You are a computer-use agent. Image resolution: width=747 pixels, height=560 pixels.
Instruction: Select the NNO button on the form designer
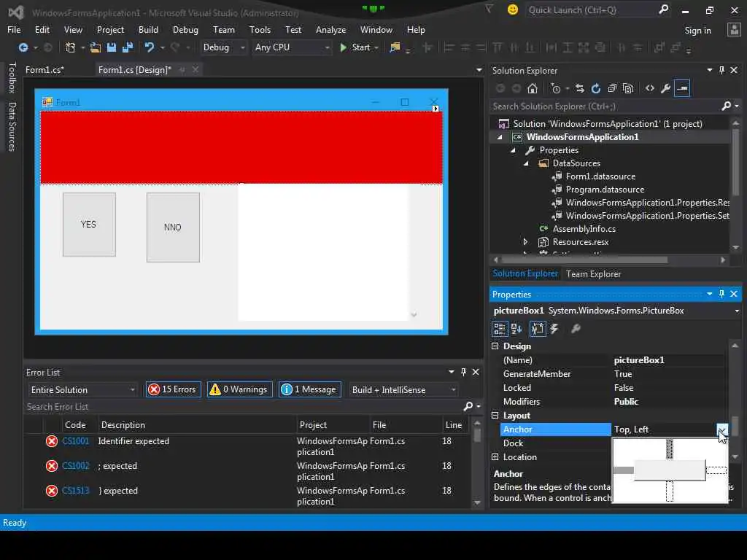[x=173, y=227]
